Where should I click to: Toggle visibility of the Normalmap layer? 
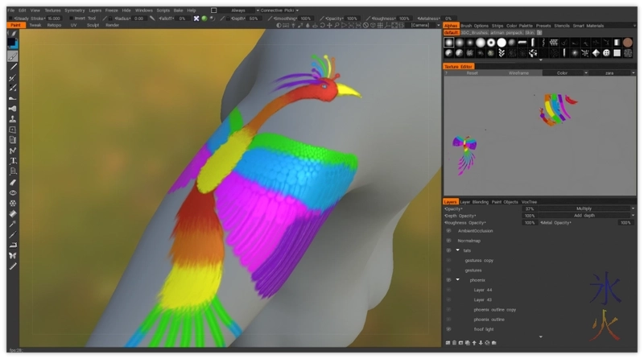448,240
